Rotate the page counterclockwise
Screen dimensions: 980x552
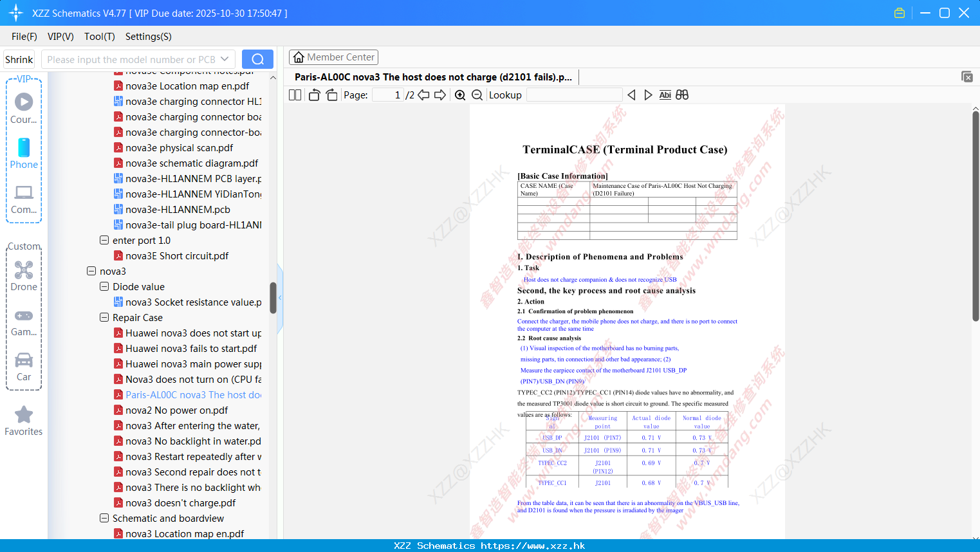(314, 95)
